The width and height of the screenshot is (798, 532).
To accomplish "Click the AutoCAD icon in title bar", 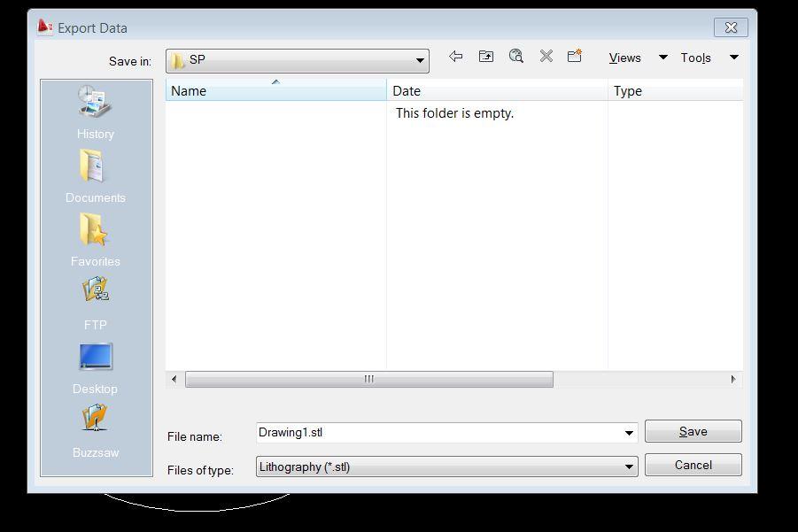I will (x=45, y=27).
